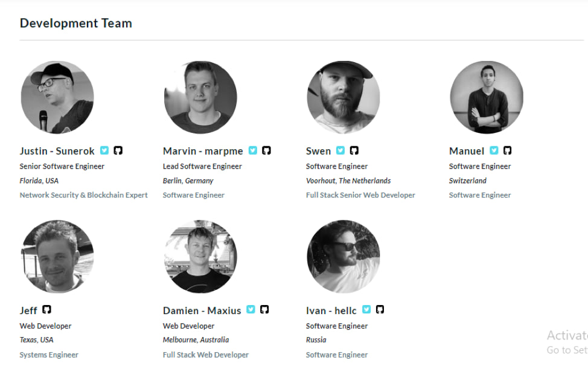Open Swen's GitHub icon

354,150
